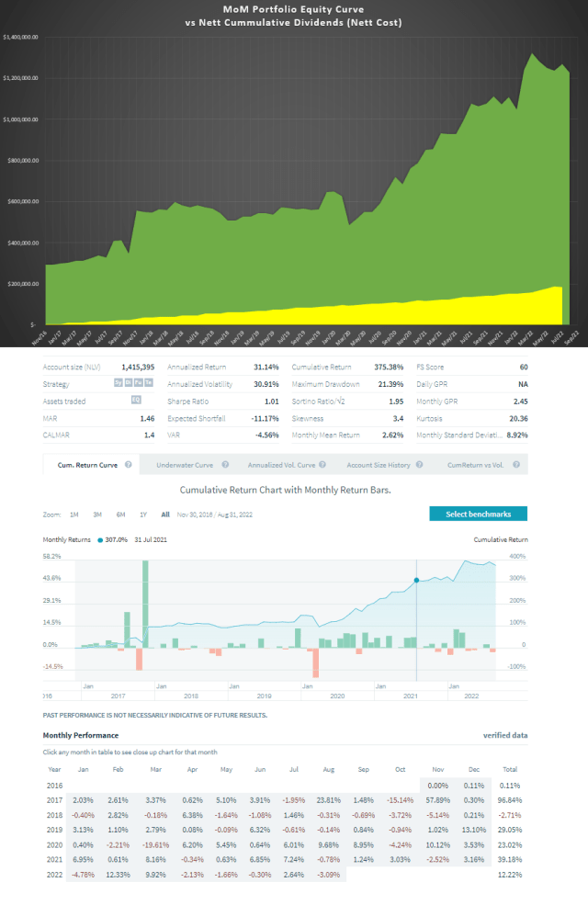The width and height of the screenshot is (588, 905).
Task: Switch to the Cum. Return Curve tab
Action: 91,465
